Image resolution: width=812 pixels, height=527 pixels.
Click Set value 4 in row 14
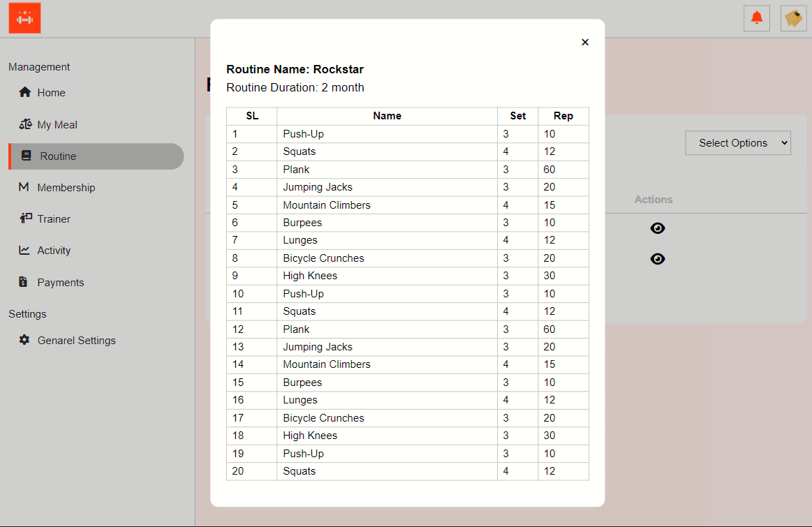point(506,364)
